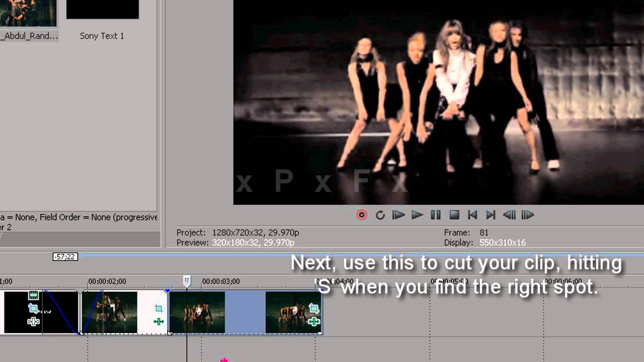Screen dimensions: 644x362
Task: Click the 00:00:02;00 ruler label
Action: [x=107, y=282]
